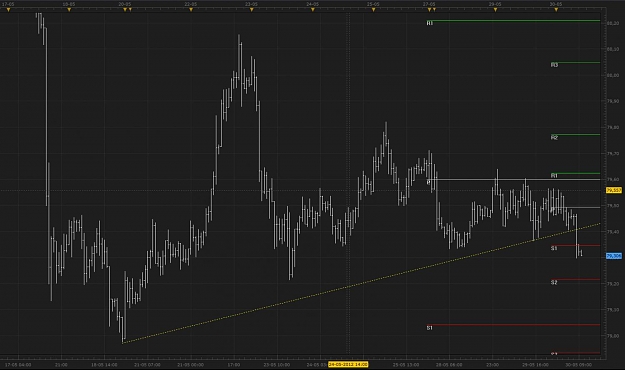
Task: Click the 17-05 04:00 time axis label
Action: click(18, 364)
